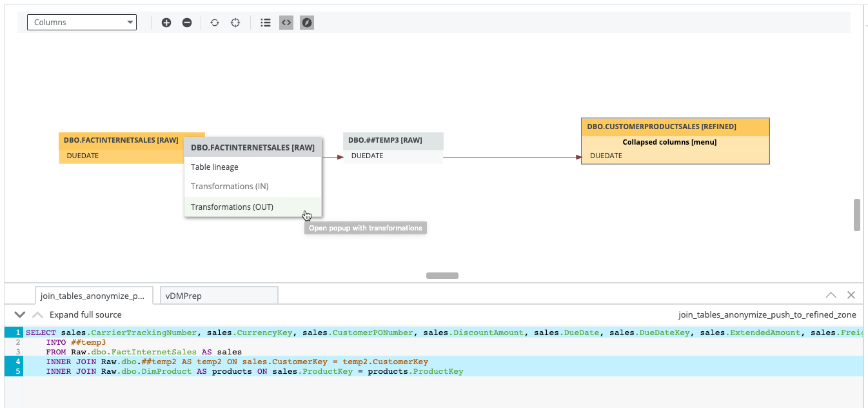This screenshot has height=408, width=868.
Task: Jump to next highlight with down chevron
Action: click(x=19, y=315)
